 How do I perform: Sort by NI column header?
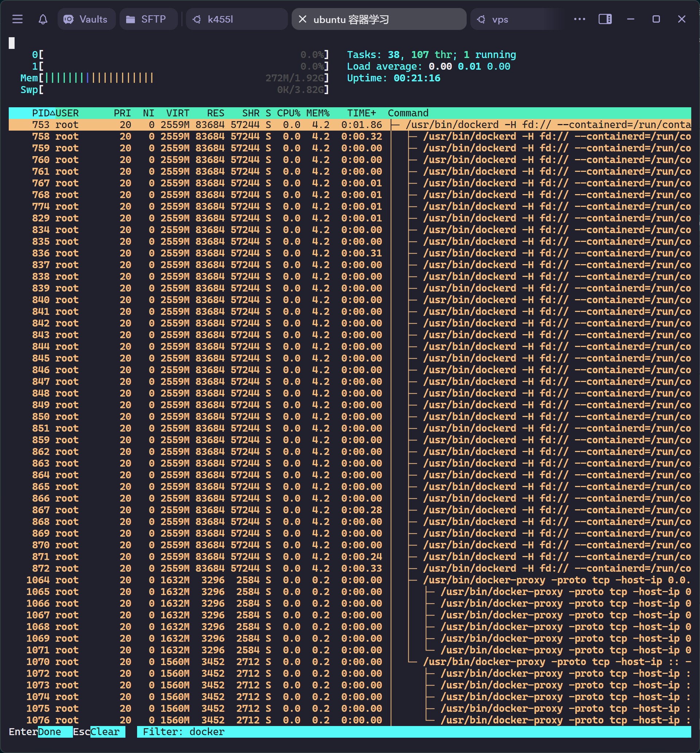pyautogui.click(x=148, y=113)
